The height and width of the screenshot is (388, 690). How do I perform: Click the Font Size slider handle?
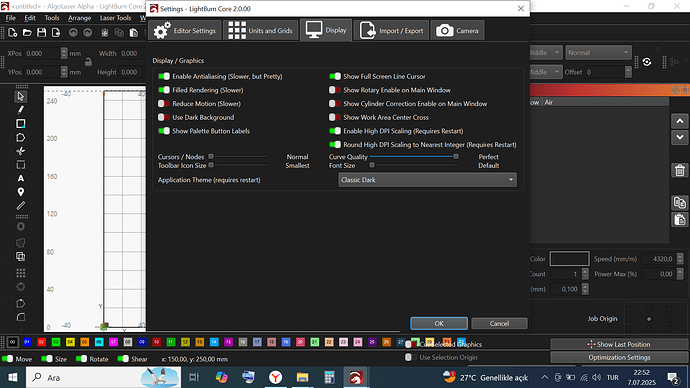point(372,165)
